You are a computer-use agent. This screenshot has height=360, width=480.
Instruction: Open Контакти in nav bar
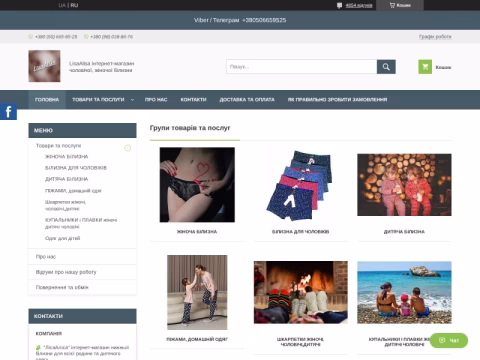pos(193,100)
